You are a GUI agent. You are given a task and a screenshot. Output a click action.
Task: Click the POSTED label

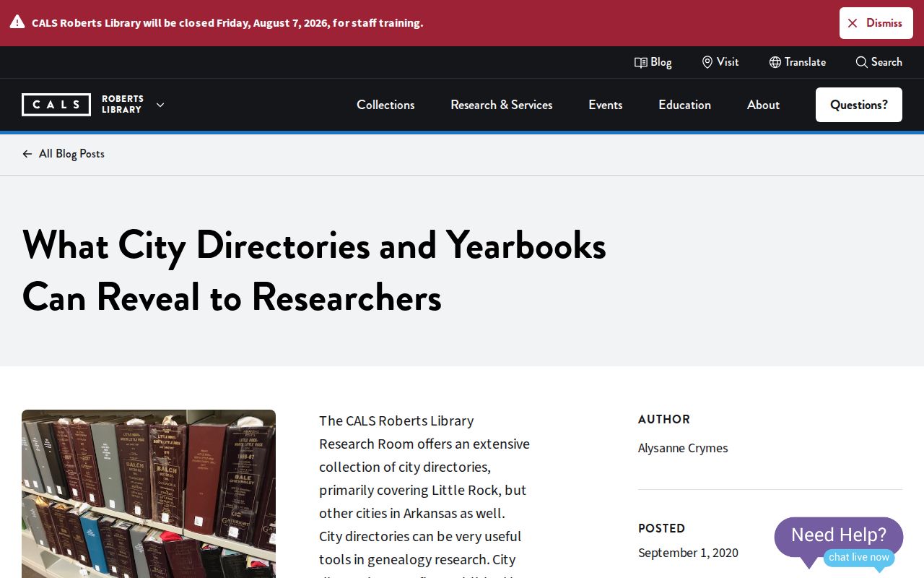661,528
